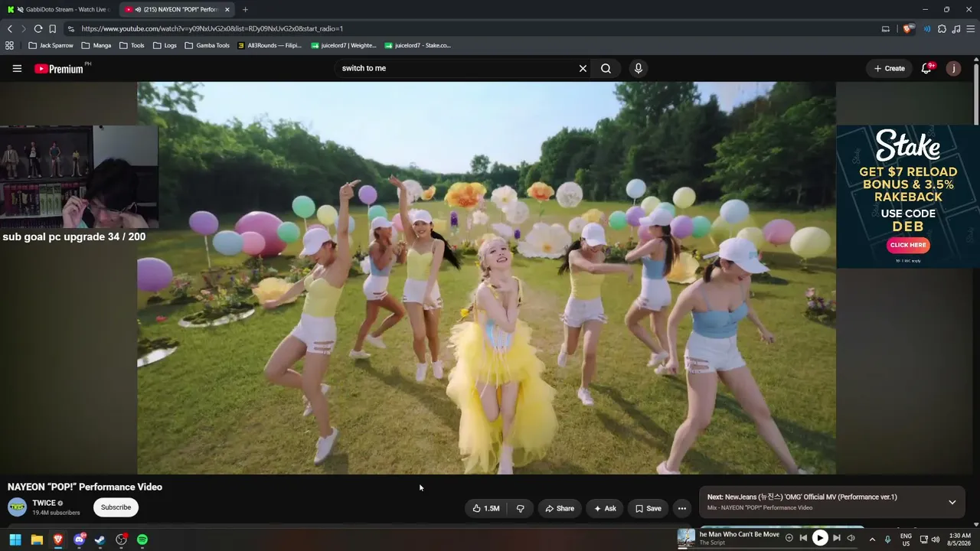Clear the YouTube search text
The height and width of the screenshot is (551, 980).
(x=583, y=68)
